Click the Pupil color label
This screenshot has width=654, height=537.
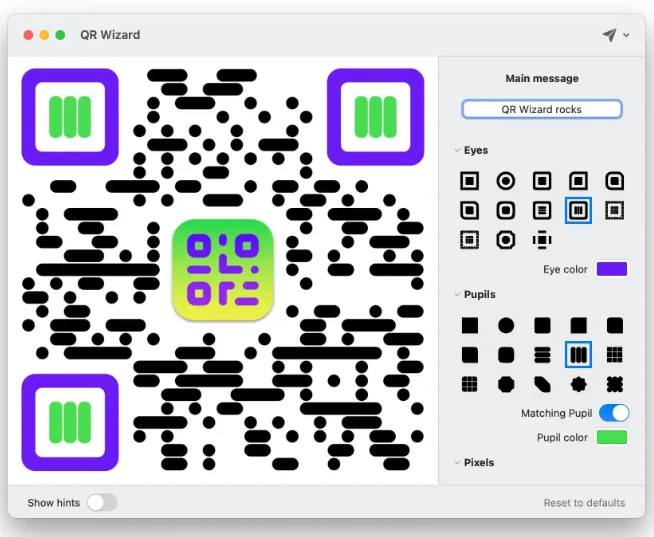coord(562,437)
